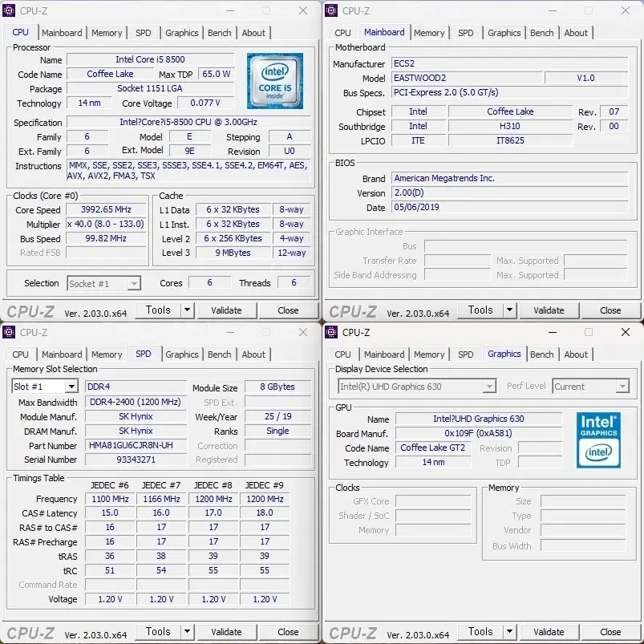Click the CPU-Z title icon in the CPU-tab window
Image resolution: width=644 pixels, height=644 pixels.
point(9,10)
